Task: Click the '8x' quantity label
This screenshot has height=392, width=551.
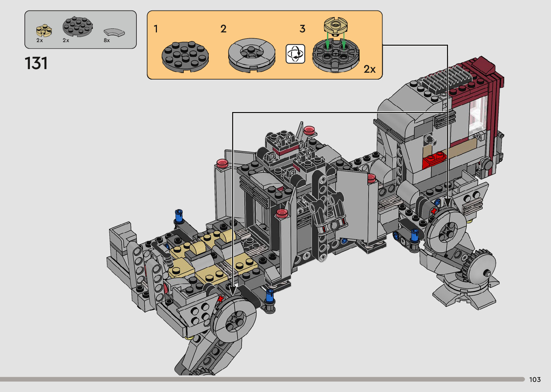Action: [x=107, y=40]
